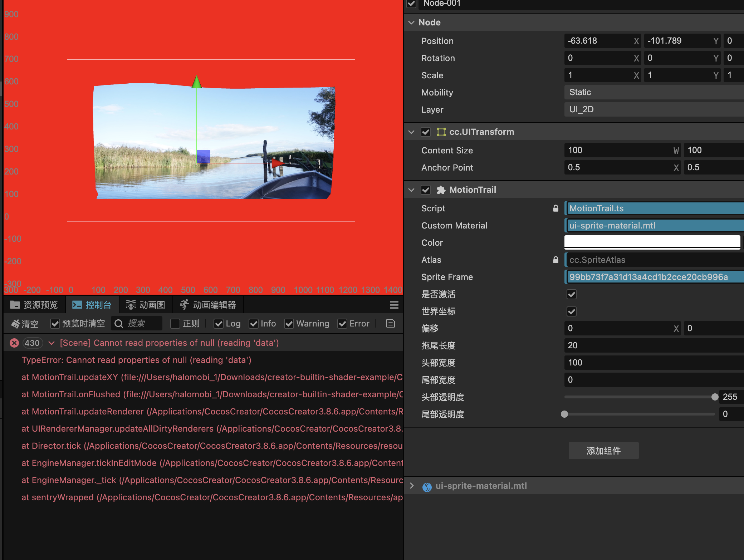
Task: Click the lock icon beside Script field
Action: tap(555, 208)
